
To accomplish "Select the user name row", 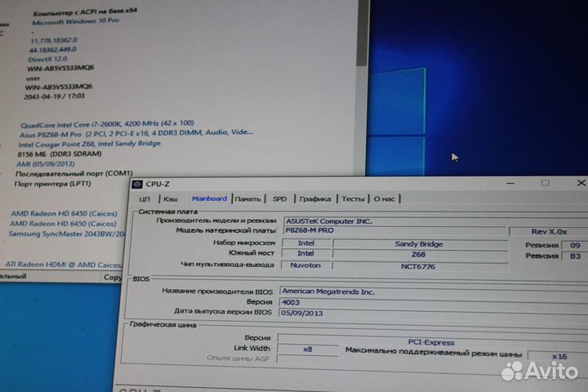I will click(x=33, y=78).
